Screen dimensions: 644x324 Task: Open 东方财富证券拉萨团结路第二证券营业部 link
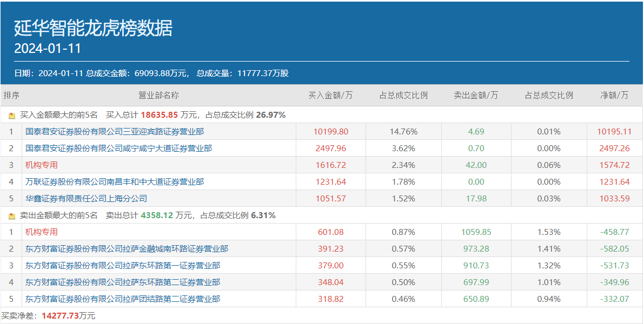[x=123, y=299]
